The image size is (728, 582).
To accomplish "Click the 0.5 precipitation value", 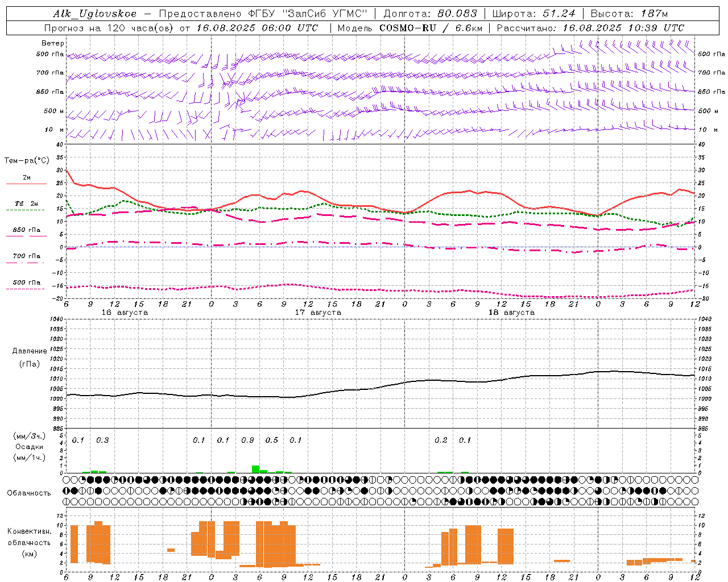I will (272, 440).
